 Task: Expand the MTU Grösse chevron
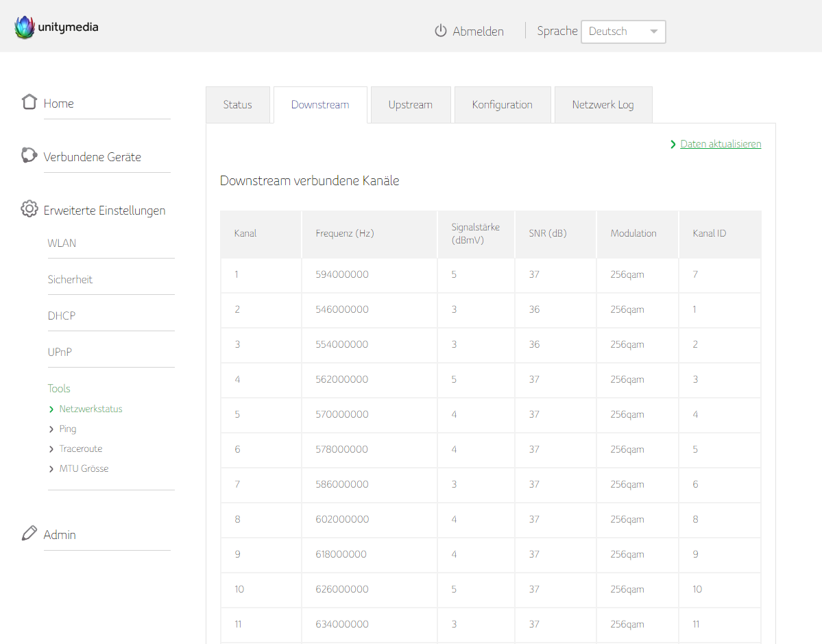click(x=51, y=469)
